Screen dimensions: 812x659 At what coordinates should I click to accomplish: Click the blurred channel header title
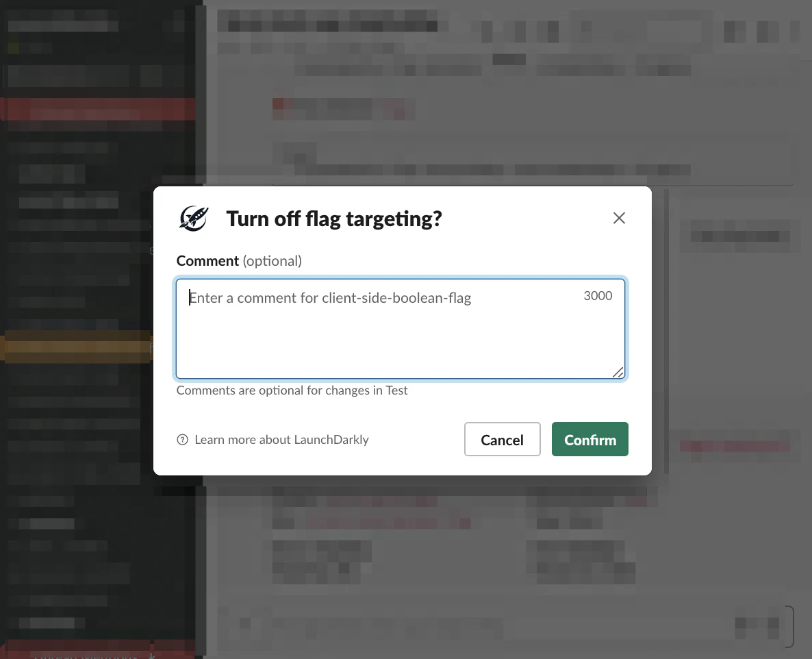tap(327, 23)
